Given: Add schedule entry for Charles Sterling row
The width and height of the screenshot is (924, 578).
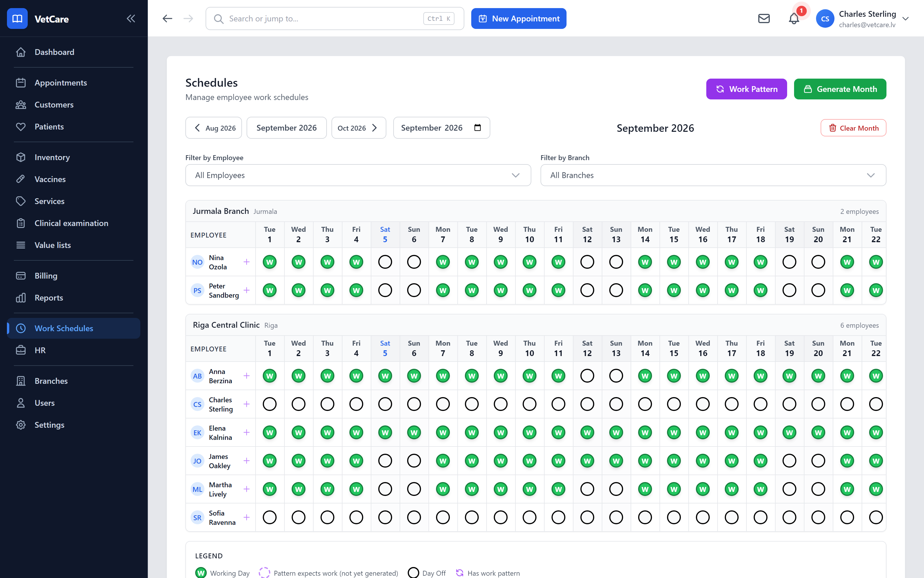Looking at the screenshot, I should coord(247,404).
